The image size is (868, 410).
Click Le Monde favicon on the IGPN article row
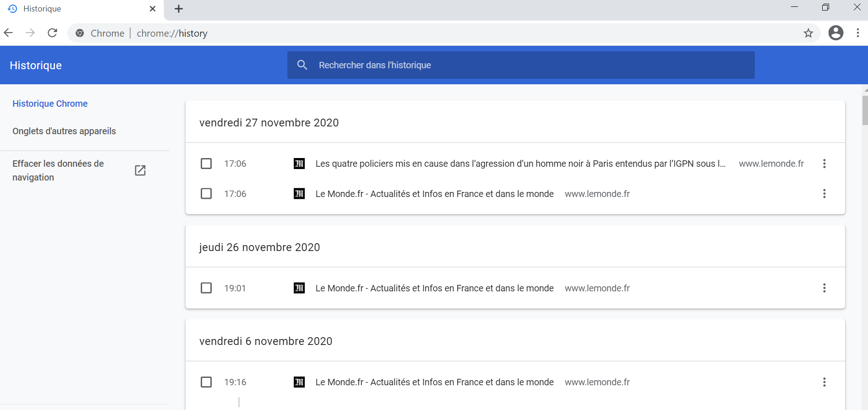[x=299, y=164]
